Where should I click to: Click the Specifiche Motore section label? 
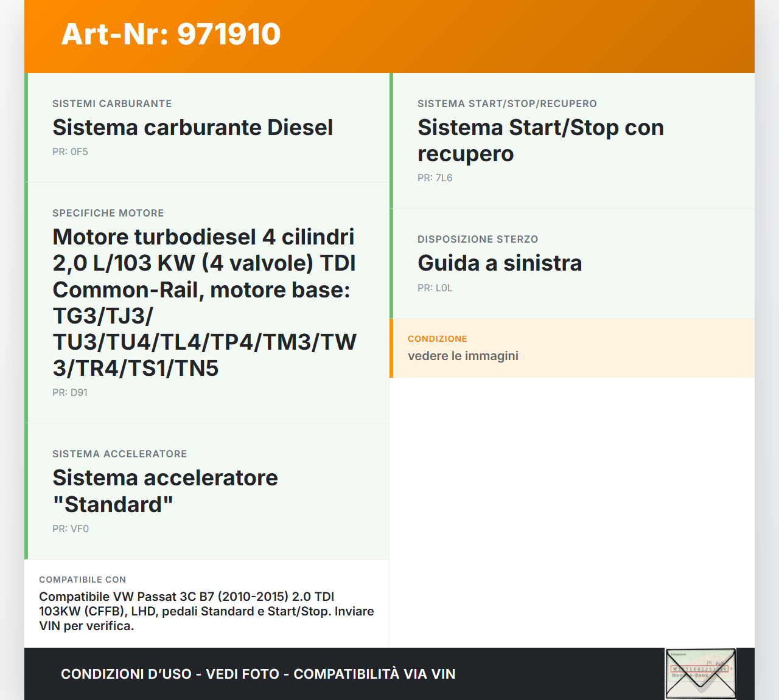point(108,213)
